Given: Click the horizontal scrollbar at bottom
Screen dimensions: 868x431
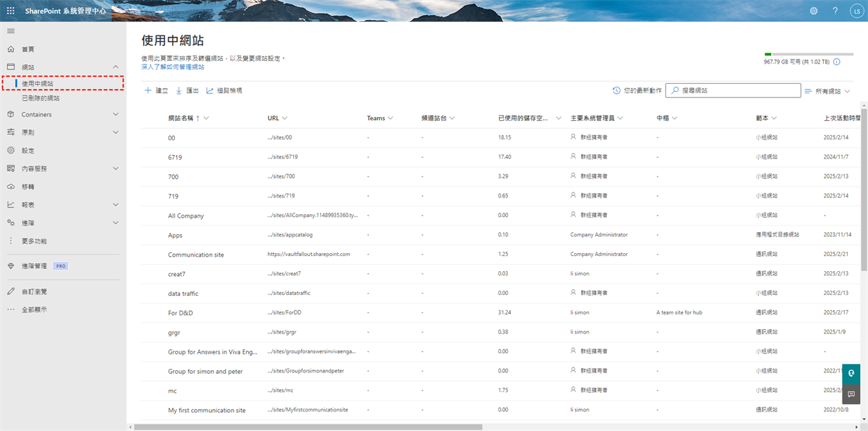Looking at the screenshot, I should pyautogui.click(x=434, y=427).
